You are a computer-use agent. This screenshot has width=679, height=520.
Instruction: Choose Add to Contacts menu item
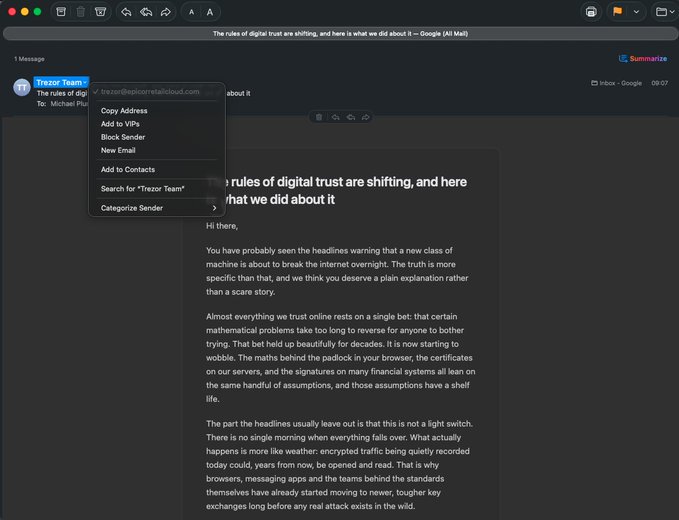pos(128,170)
